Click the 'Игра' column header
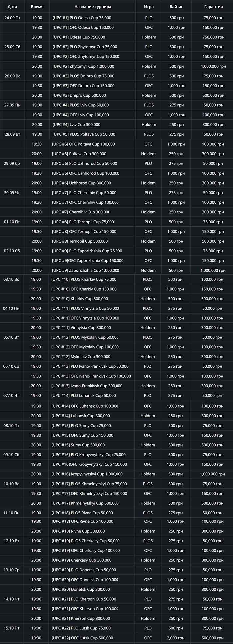Screen dimensions: 233x644 [149, 7]
